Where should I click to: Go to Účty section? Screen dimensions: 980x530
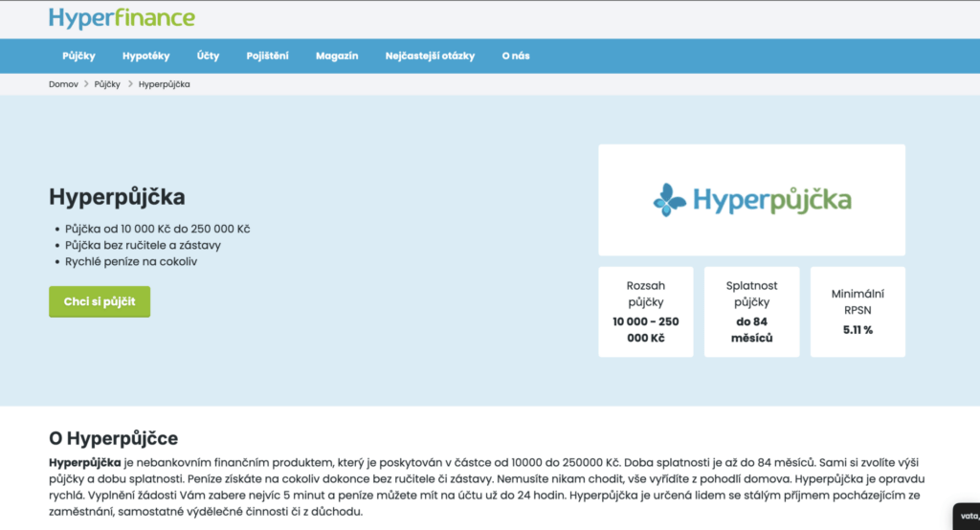click(208, 56)
